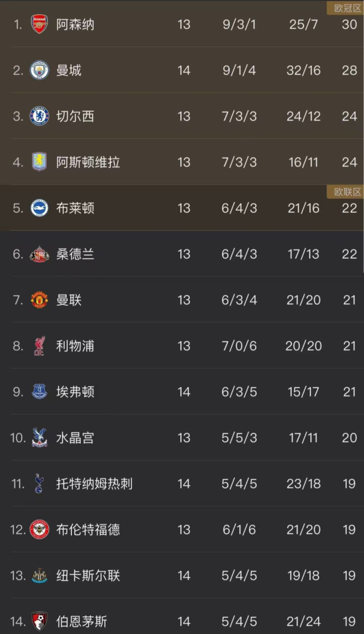Click the Liverpool crest icon
Image resolution: width=364 pixels, height=634 pixels.
coord(39,346)
